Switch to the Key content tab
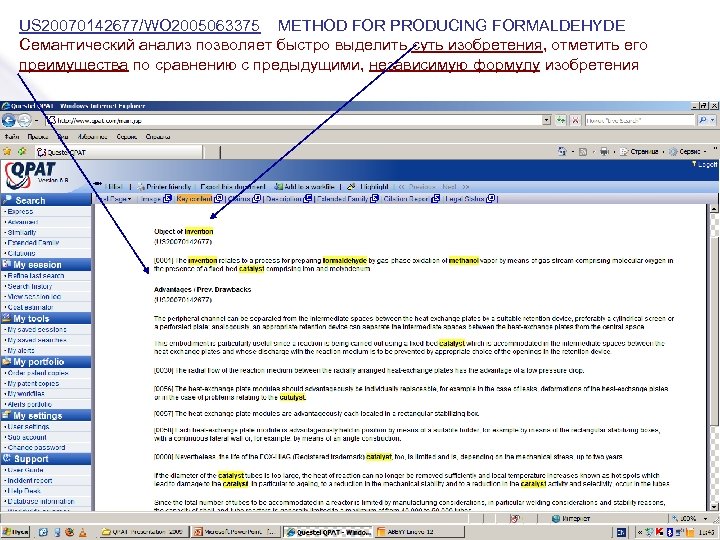The width and height of the screenshot is (720, 540). (x=194, y=199)
